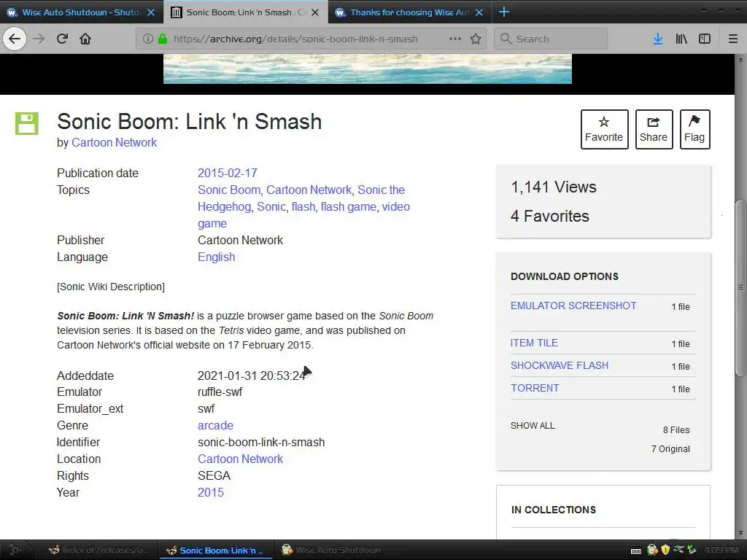The height and width of the screenshot is (560, 747).
Task: Click the game screenshot image banner
Action: click(368, 69)
